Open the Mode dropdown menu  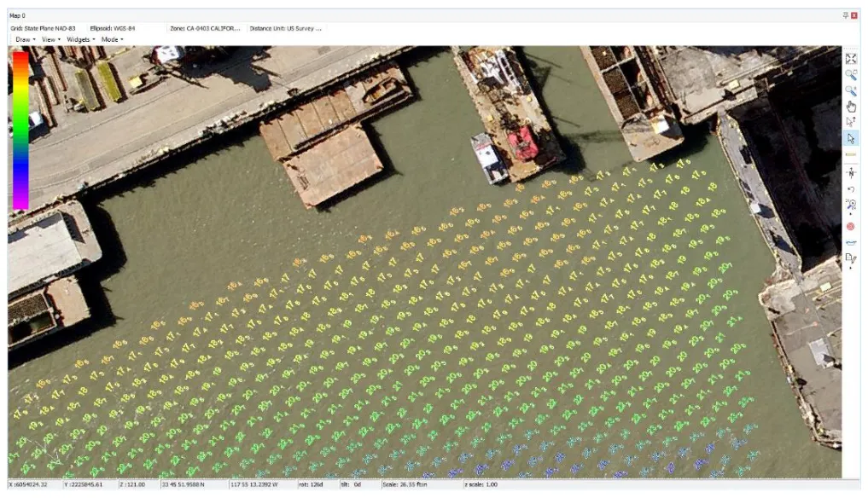(x=112, y=39)
